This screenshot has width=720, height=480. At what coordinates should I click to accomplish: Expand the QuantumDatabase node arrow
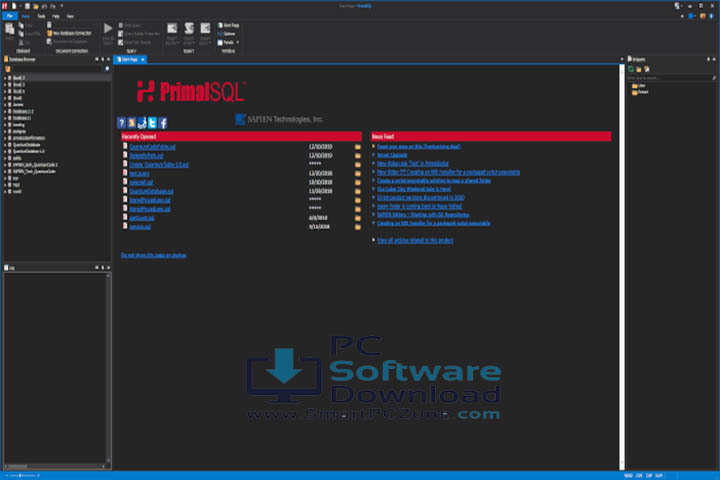(x=5, y=145)
